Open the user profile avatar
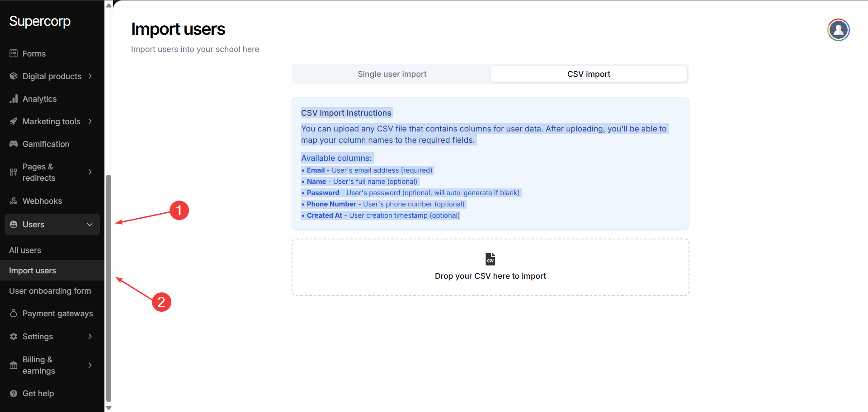 [838, 30]
